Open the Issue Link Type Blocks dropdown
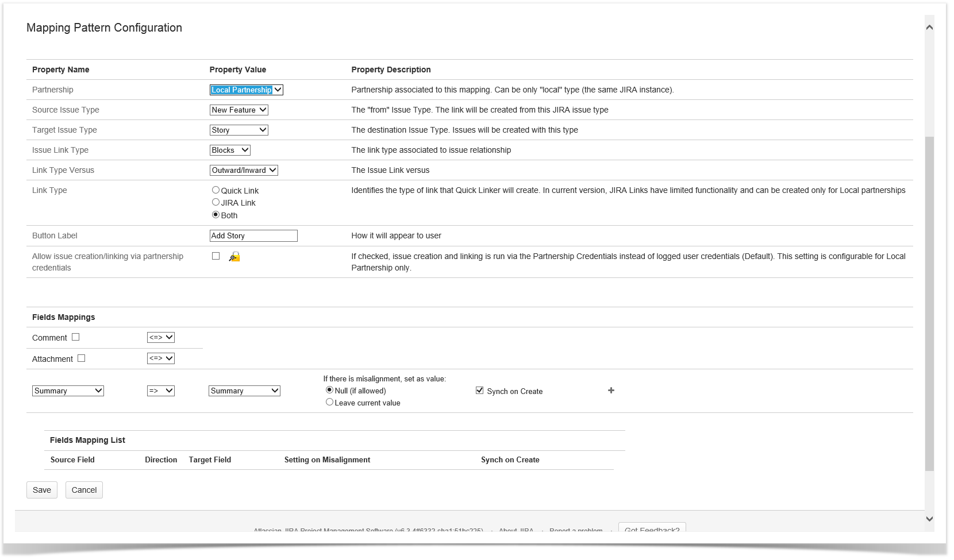 coord(230,150)
